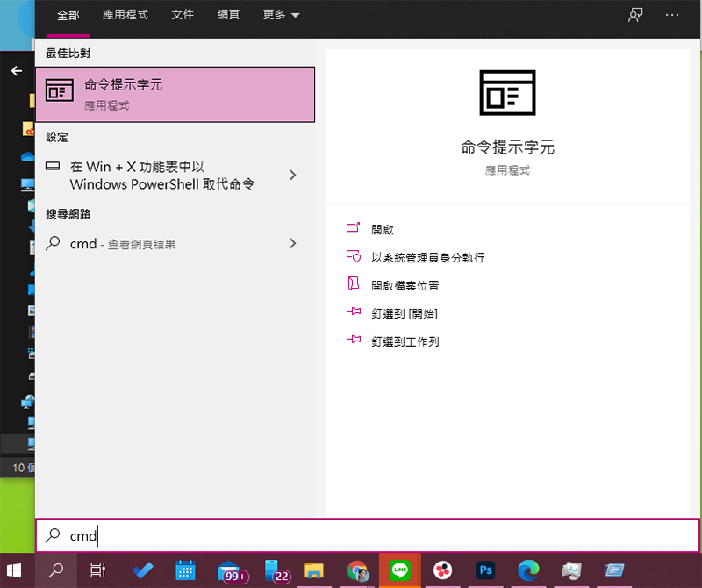The height and width of the screenshot is (588, 702).
Task: Launch LINE from the taskbar
Action: (x=399, y=570)
